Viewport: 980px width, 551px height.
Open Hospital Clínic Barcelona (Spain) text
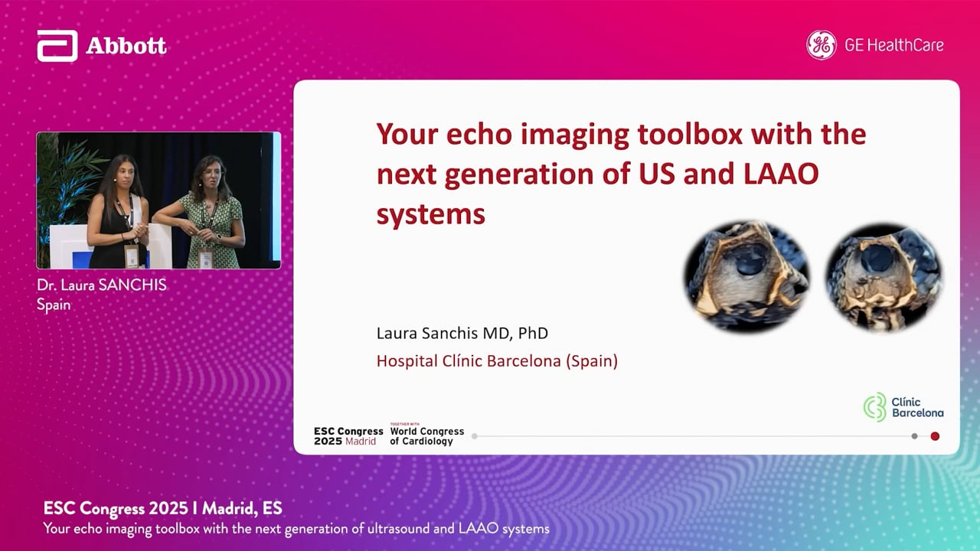496,360
